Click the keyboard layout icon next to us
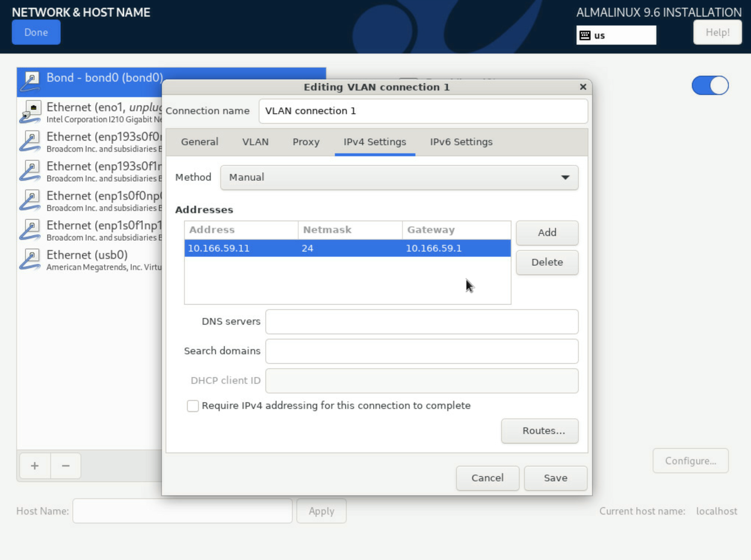The image size is (751, 560). coord(585,35)
